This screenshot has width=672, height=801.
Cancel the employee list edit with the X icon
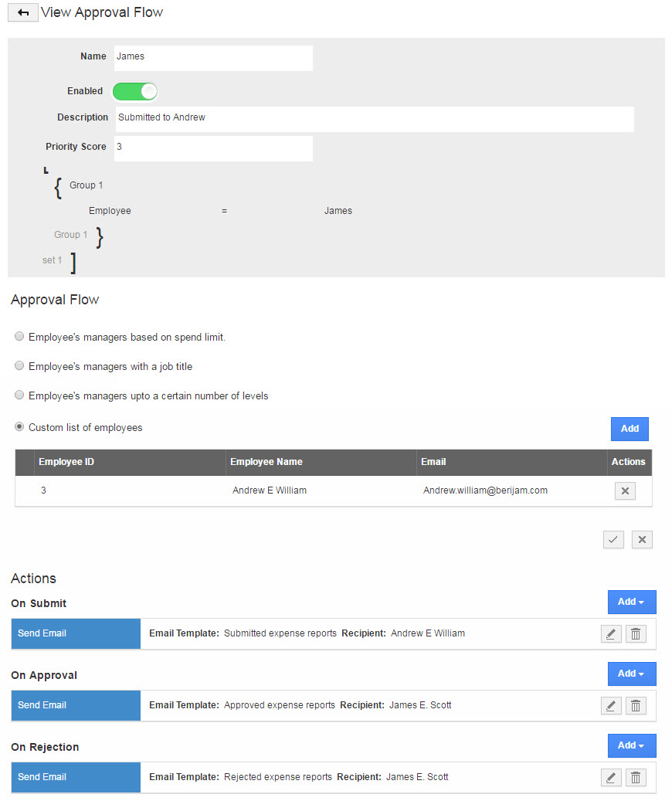(642, 539)
